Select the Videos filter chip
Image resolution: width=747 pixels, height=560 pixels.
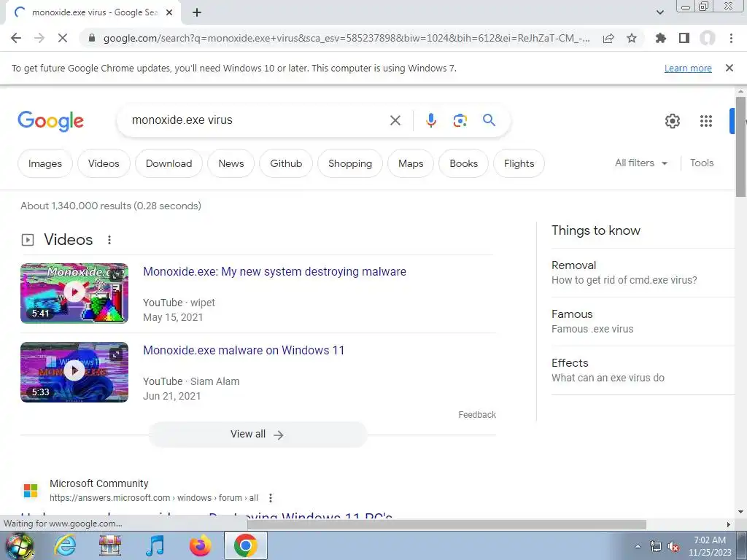tap(104, 163)
